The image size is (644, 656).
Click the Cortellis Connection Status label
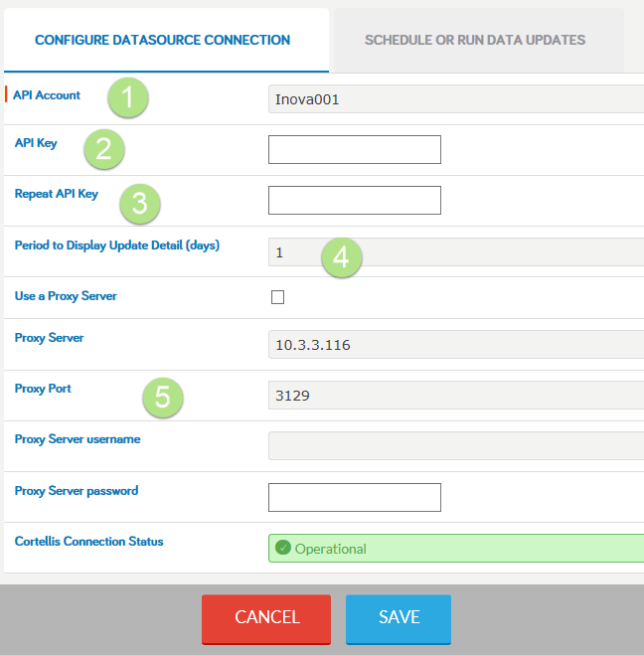[88, 542]
